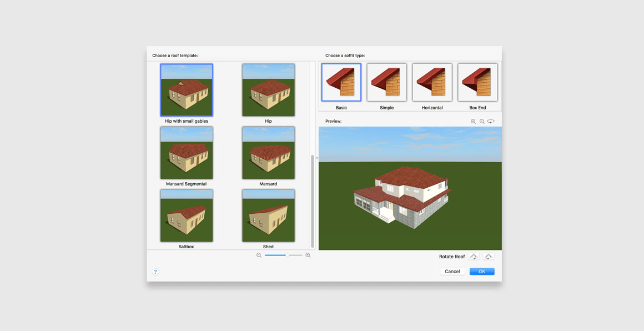Choose the Mansard roof template
644x331 pixels.
point(268,153)
